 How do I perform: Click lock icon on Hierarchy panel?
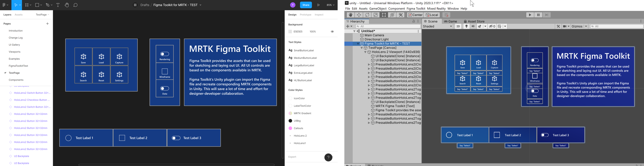tap(414, 21)
